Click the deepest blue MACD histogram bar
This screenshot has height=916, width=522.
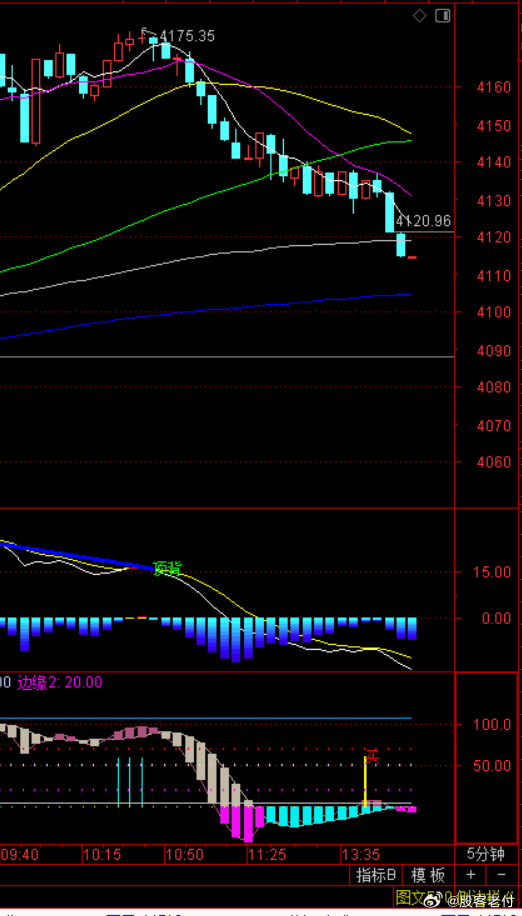click(x=236, y=640)
